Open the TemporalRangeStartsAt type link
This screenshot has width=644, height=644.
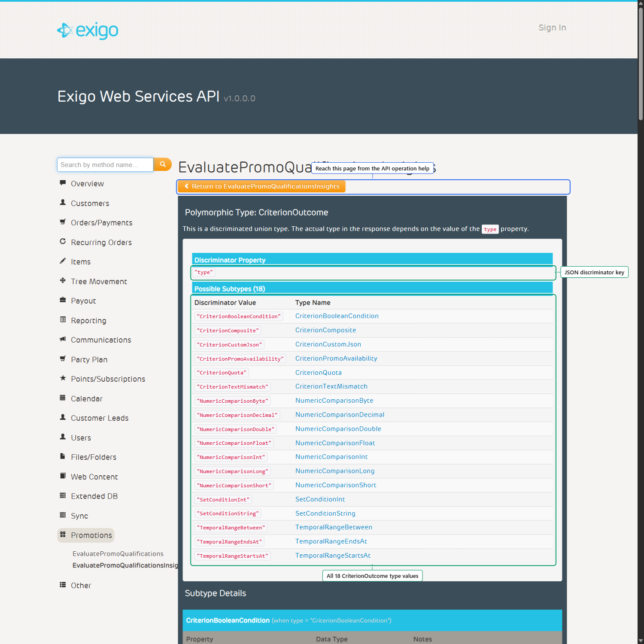pyautogui.click(x=333, y=556)
